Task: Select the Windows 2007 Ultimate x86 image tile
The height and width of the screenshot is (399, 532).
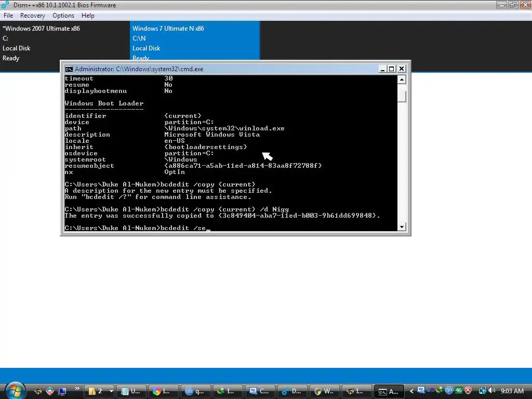Action: click(x=64, y=43)
